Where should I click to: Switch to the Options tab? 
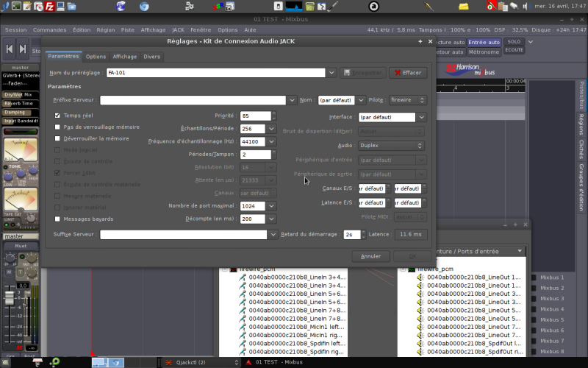tap(96, 56)
